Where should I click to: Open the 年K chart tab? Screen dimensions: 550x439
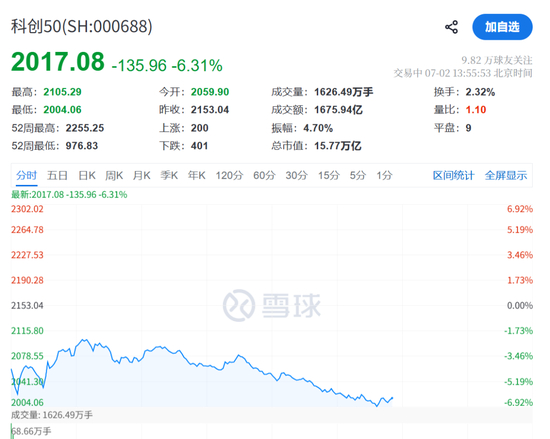click(196, 175)
